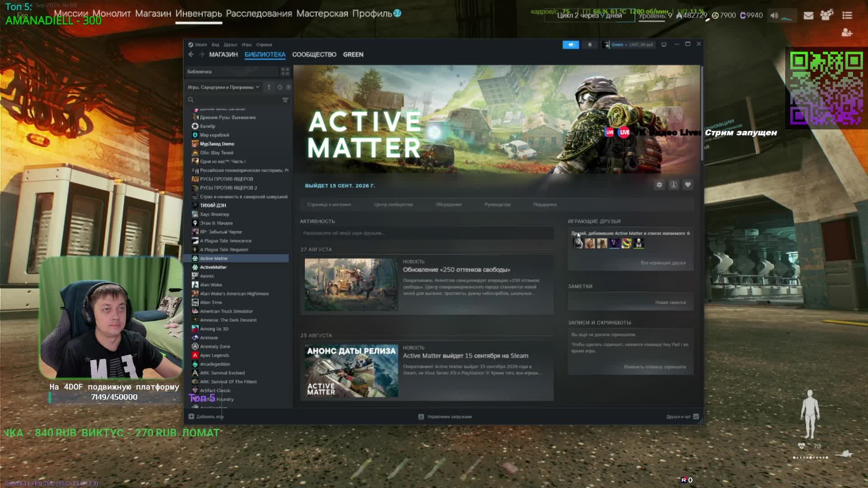View all playing friends link
The width and height of the screenshot is (868, 488).
tap(663, 263)
